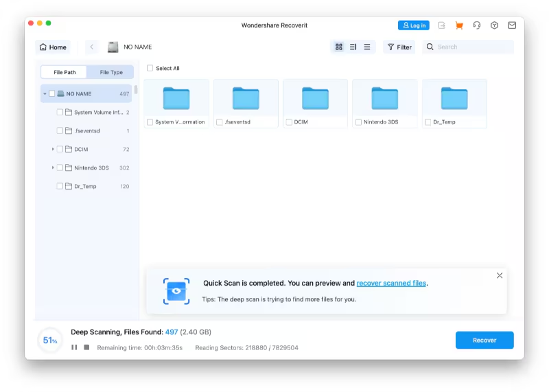Switch to grid thumbnail view
Image resolution: width=549 pixels, height=392 pixels.
[x=338, y=47]
